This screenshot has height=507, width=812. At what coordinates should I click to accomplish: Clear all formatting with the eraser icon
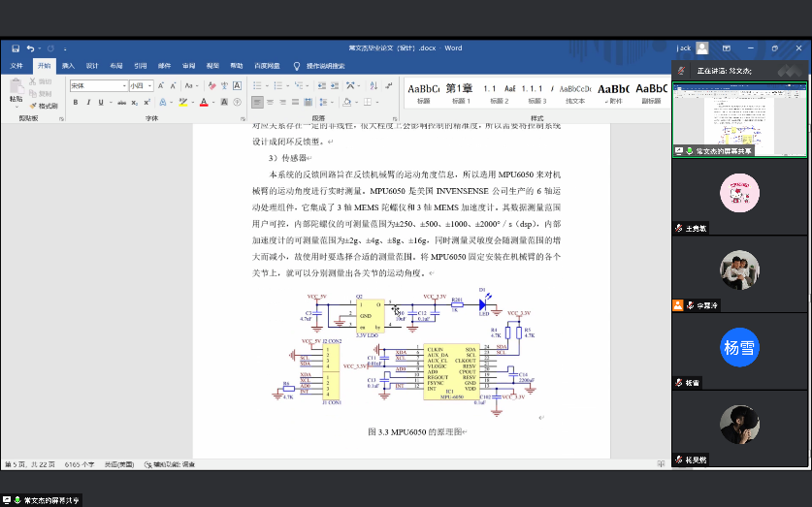tap(211, 85)
